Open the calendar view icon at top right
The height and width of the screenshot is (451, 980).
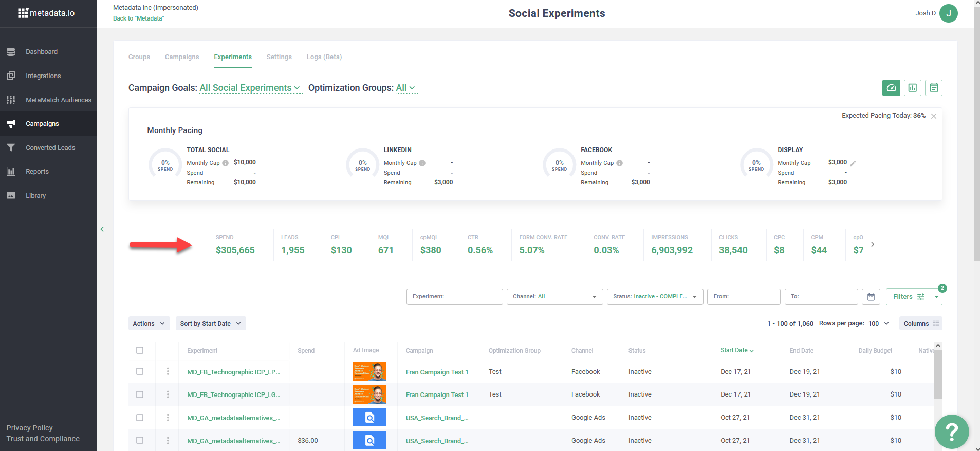934,88
